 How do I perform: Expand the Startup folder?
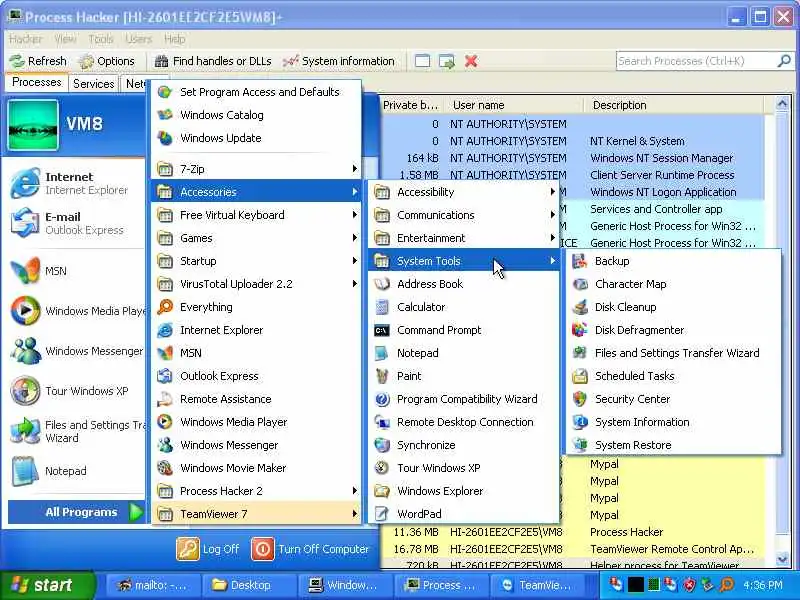tap(256, 261)
